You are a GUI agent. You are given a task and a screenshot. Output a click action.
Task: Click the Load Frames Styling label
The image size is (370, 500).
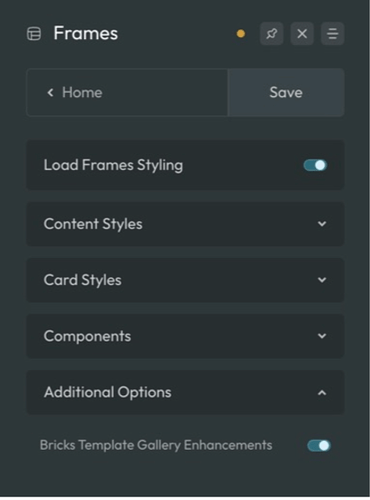click(x=113, y=165)
